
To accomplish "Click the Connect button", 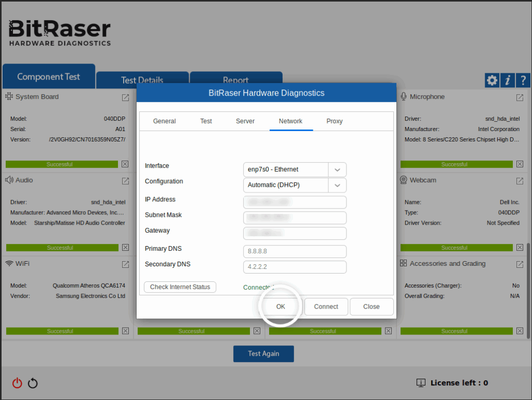I will click(x=326, y=306).
